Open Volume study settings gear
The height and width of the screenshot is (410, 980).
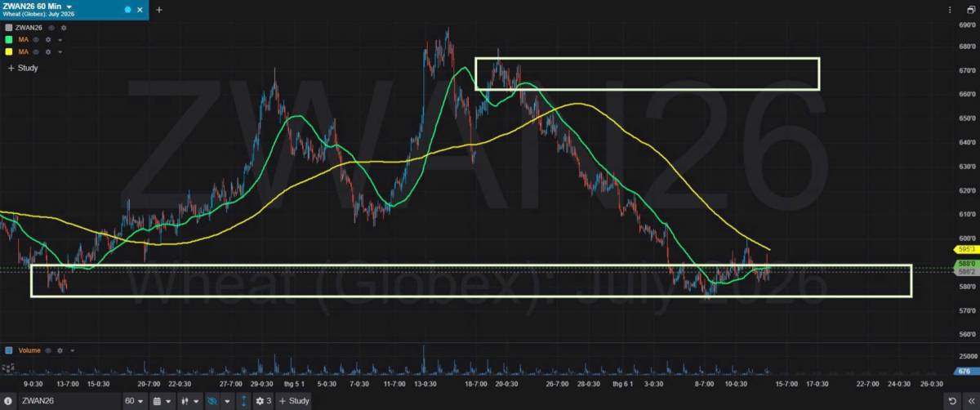[60, 350]
